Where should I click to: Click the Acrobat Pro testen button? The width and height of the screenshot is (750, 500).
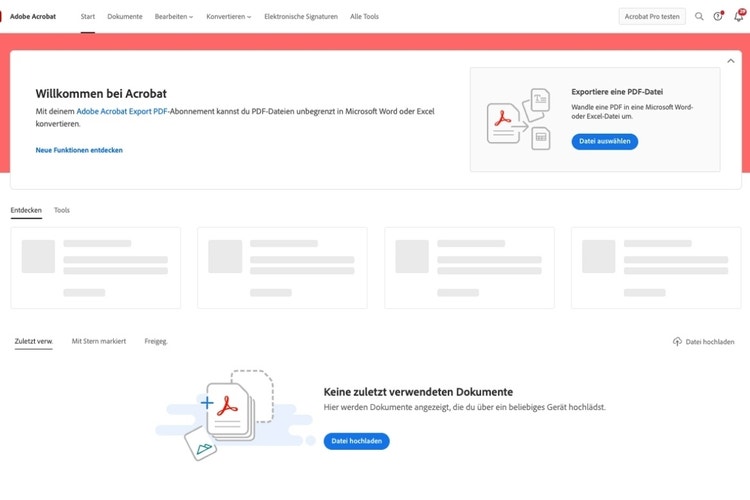[652, 16]
